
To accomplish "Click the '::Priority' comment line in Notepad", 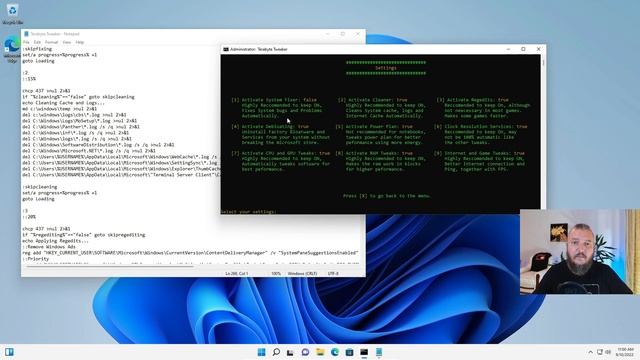I will tap(36, 259).
